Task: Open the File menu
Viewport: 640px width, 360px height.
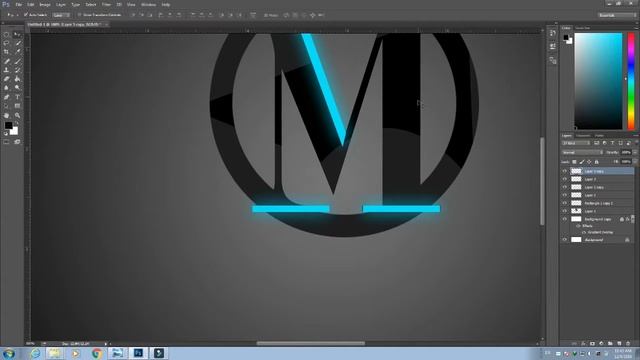Action: (19, 4)
